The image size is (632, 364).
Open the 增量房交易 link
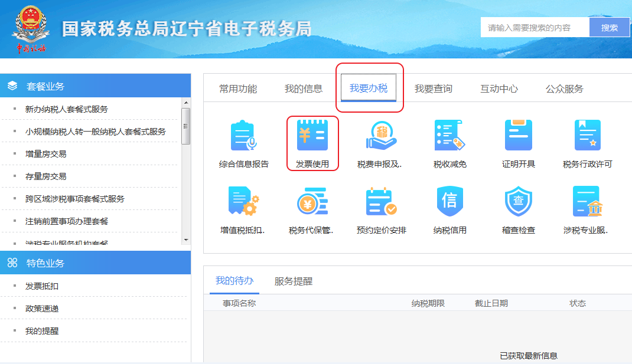coord(45,154)
